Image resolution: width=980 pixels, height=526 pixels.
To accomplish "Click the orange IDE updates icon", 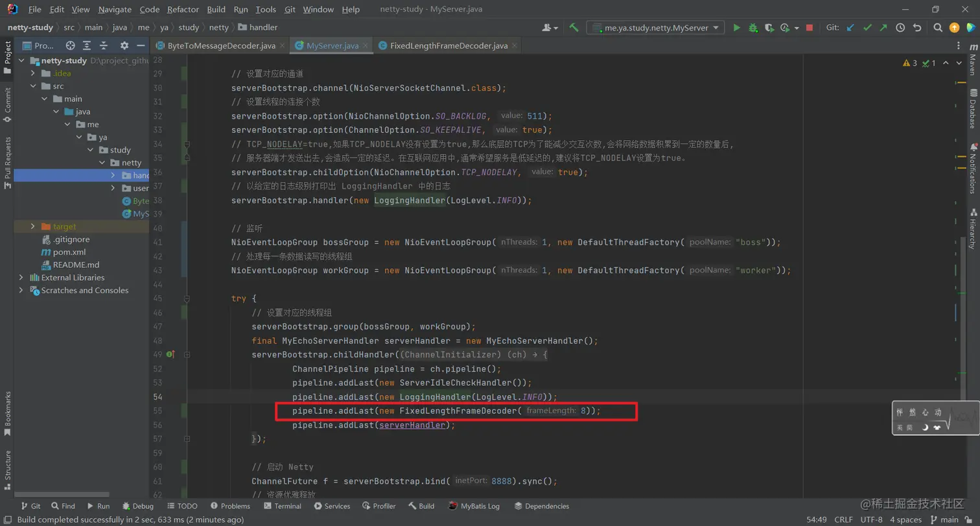I will coord(954,28).
